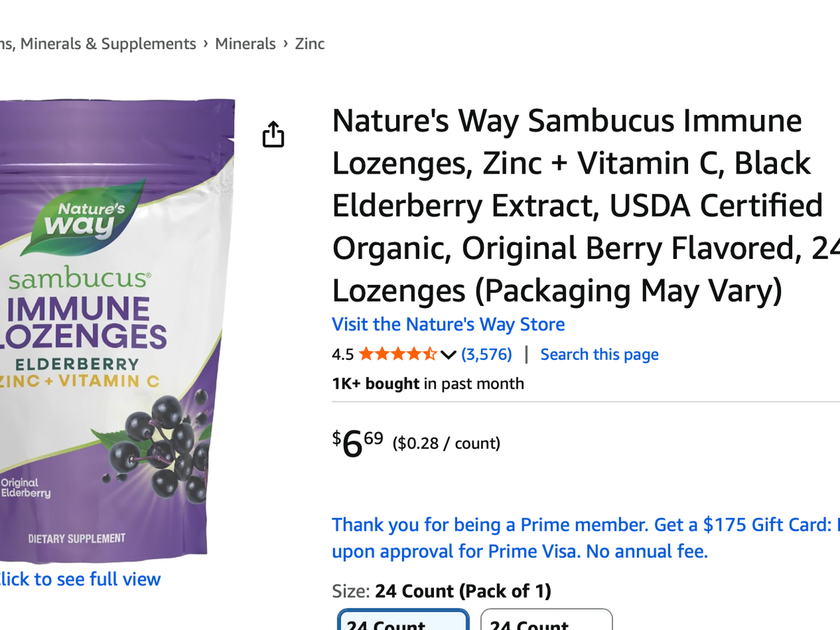Visit the Nature's Way Store

point(448,325)
